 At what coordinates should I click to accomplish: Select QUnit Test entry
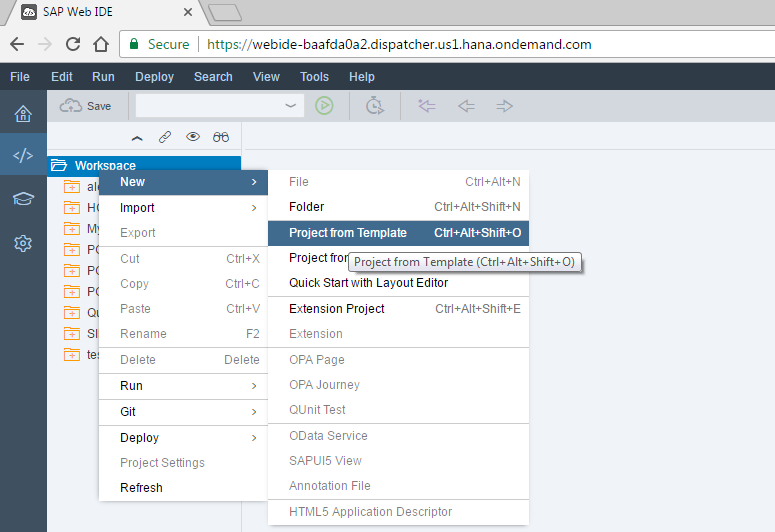pyautogui.click(x=398, y=409)
